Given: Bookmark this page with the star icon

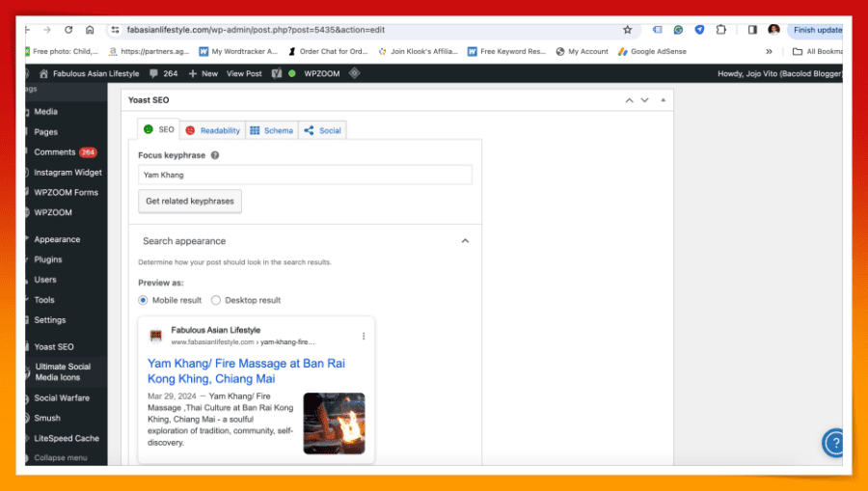Looking at the screenshot, I should pyautogui.click(x=627, y=30).
